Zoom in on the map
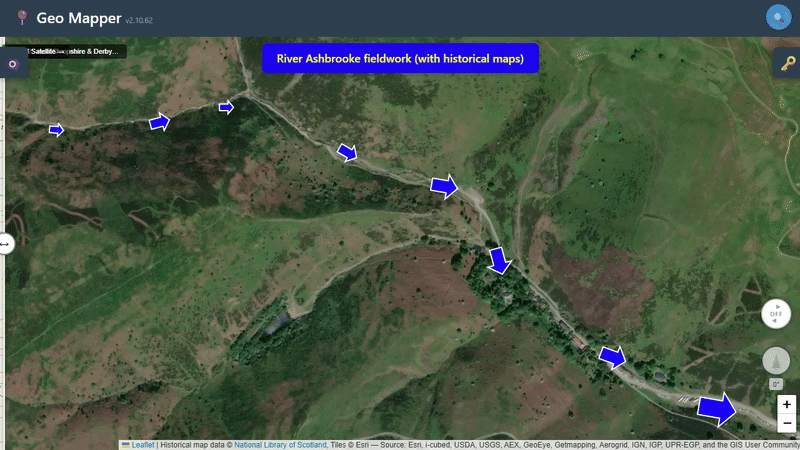The image size is (800, 450). [x=787, y=405]
